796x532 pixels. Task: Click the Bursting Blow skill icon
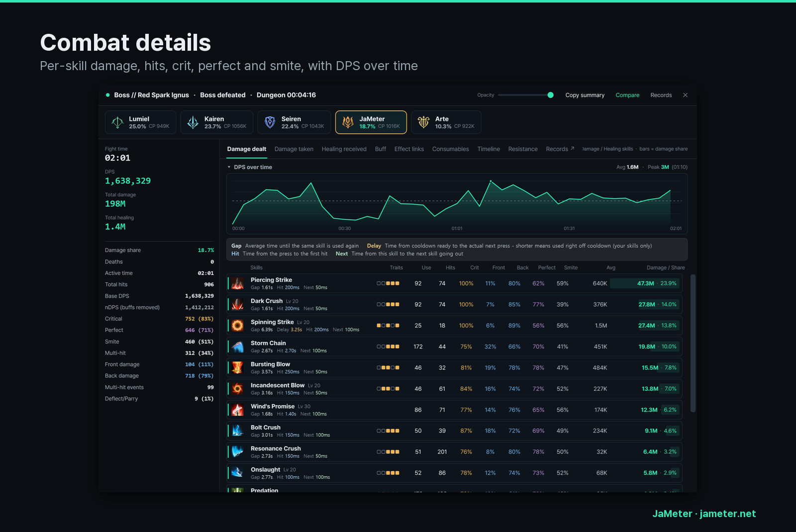238,367
